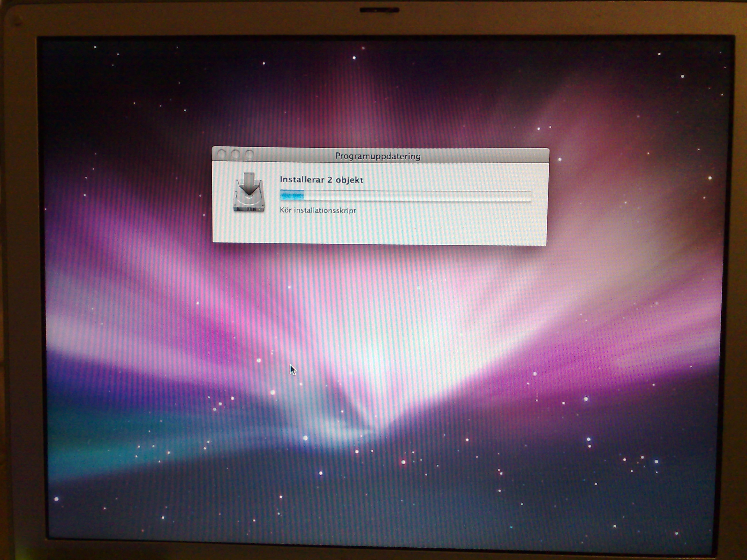Screen dimensions: 747x560
Task: Click the disabled zoom button in Programuppdatering
Action: [x=249, y=155]
